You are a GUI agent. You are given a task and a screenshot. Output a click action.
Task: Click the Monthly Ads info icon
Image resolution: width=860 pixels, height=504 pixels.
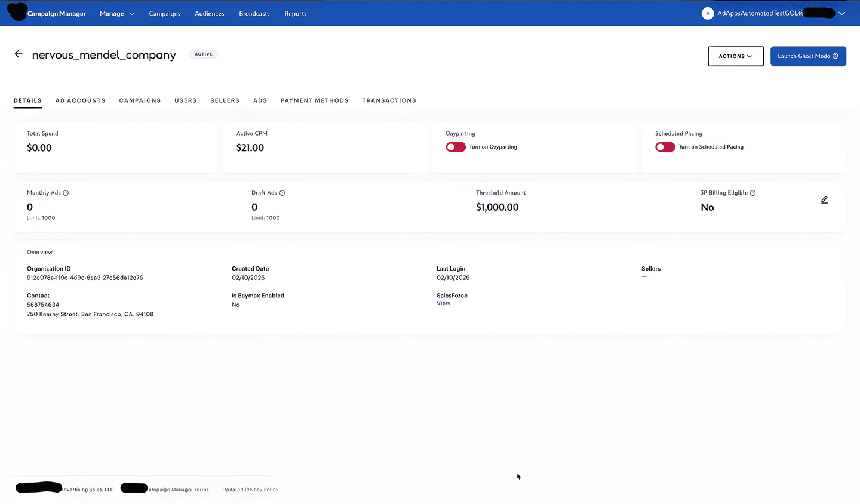tap(66, 192)
